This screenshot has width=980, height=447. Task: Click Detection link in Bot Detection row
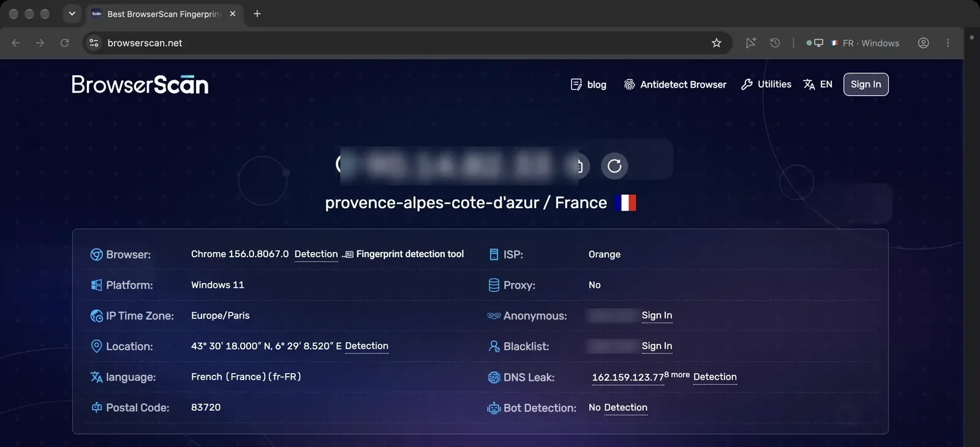click(625, 407)
